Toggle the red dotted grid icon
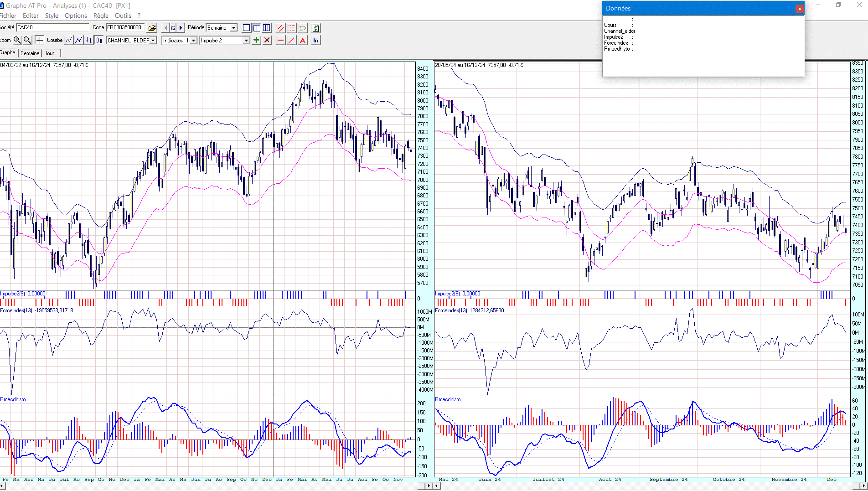 pos(292,28)
